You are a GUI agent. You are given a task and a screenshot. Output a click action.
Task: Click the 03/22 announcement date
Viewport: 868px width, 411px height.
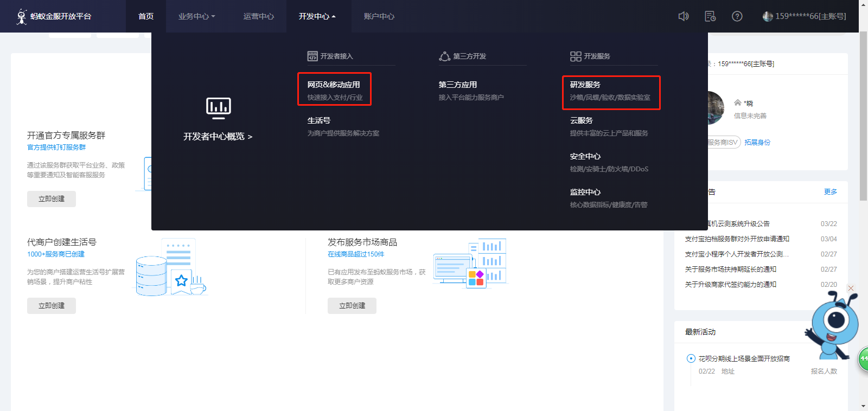click(x=829, y=224)
